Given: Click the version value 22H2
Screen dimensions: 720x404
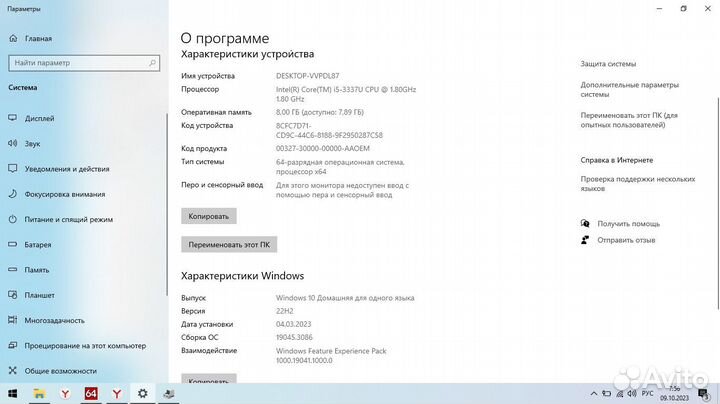Looking at the screenshot, I should pos(284,311).
